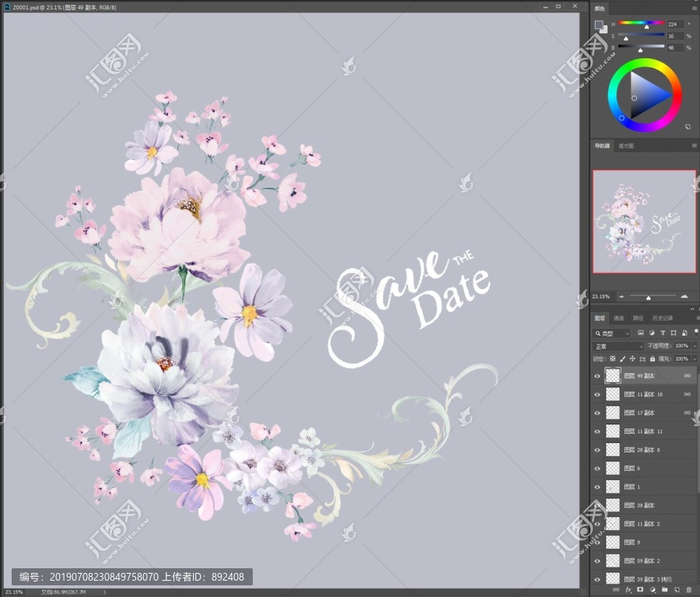Viewport: 700px width, 597px height.
Task: Create a new group folder icon
Action: coord(665,590)
